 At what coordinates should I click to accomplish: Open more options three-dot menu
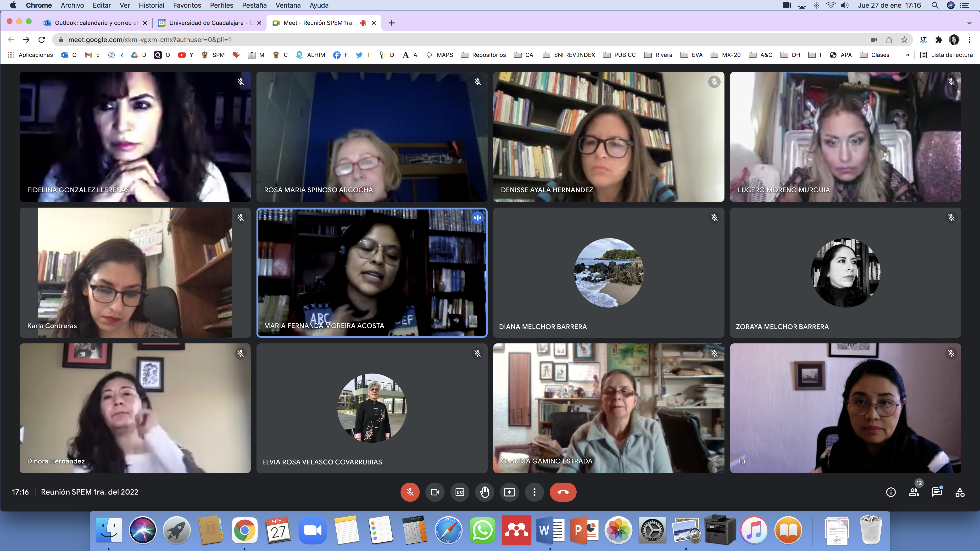pyautogui.click(x=534, y=492)
